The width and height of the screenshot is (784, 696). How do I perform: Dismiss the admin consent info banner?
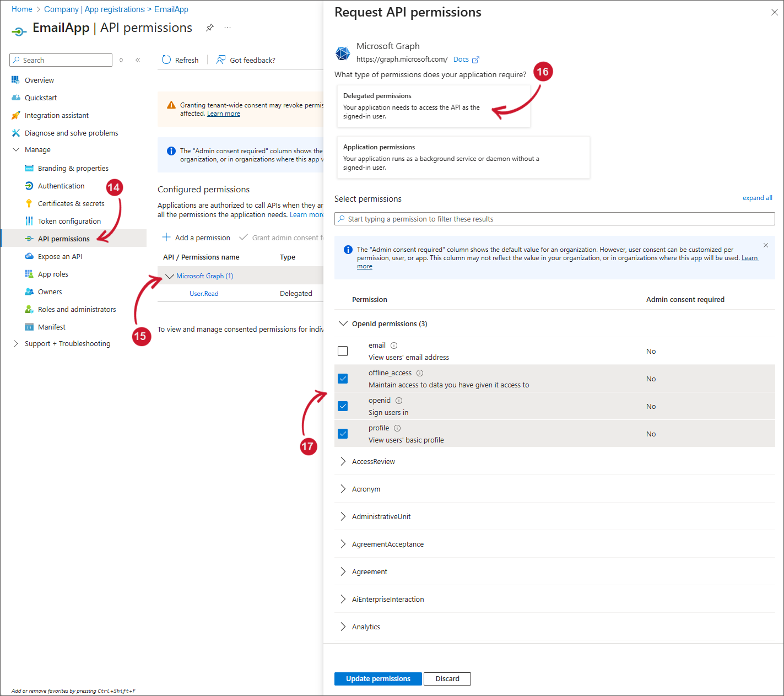(766, 245)
